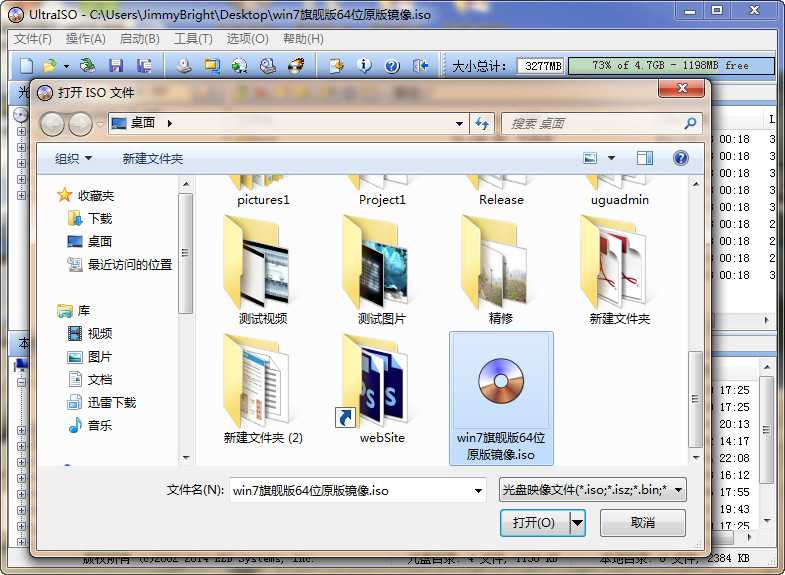785x575 pixels.
Task: Expand the 打开 button split arrow
Action: (578, 523)
